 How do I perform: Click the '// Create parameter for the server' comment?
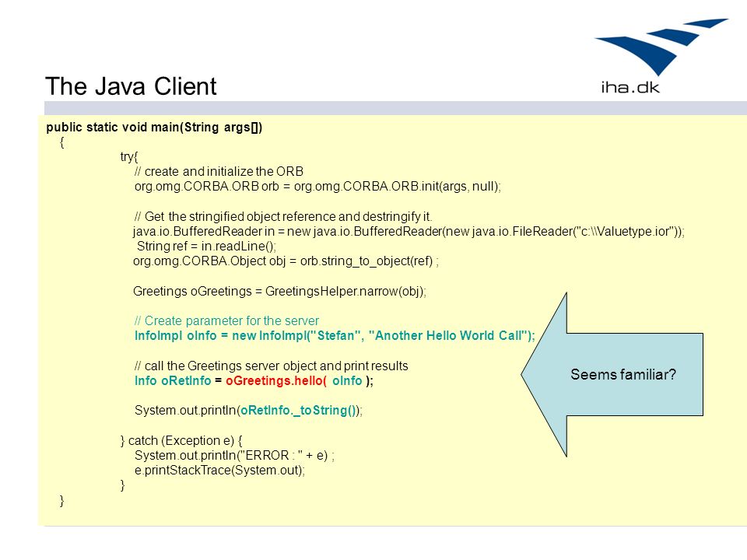[x=226, y=320]
